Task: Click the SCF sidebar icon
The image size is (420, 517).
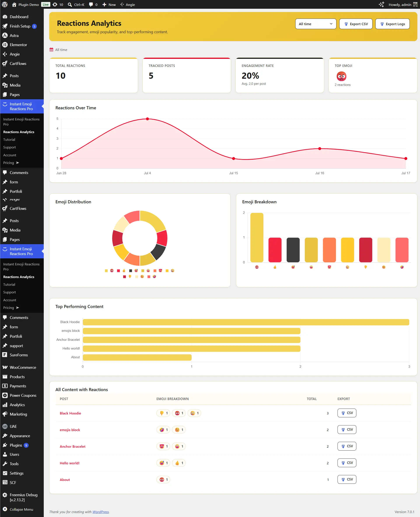Action: tap(5, 482)
